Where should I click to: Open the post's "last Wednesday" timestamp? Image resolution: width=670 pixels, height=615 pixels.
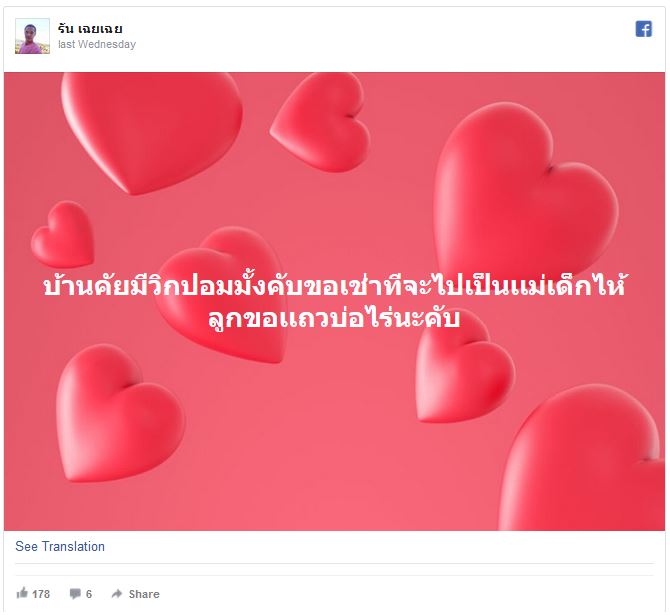(x=97, y=44)
